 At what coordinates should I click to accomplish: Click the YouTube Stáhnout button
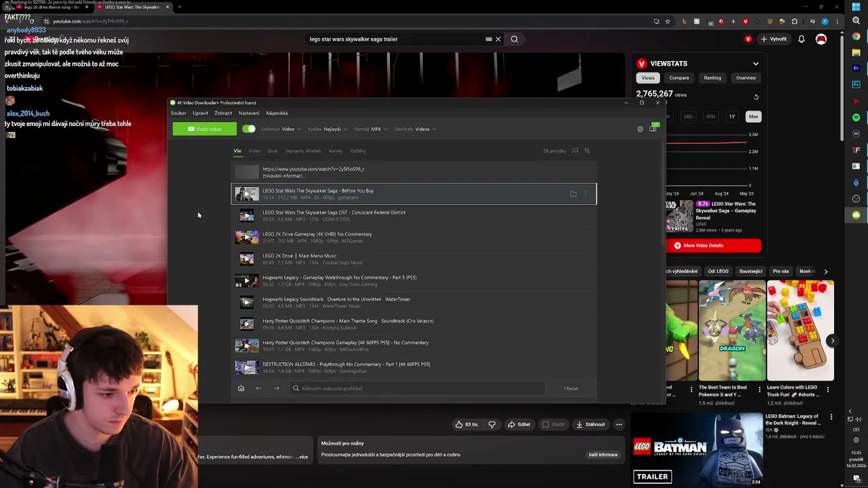pyautogui.click(x=590, y=424)
